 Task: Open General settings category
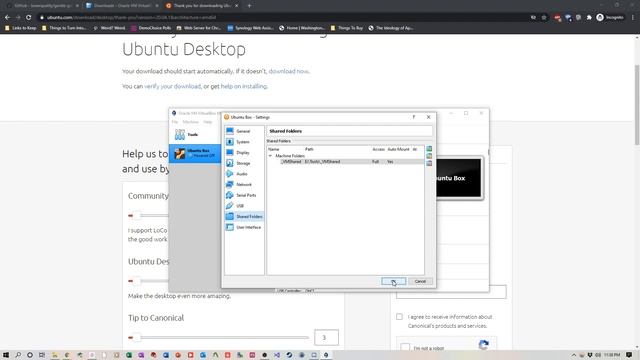click(244, 131)
